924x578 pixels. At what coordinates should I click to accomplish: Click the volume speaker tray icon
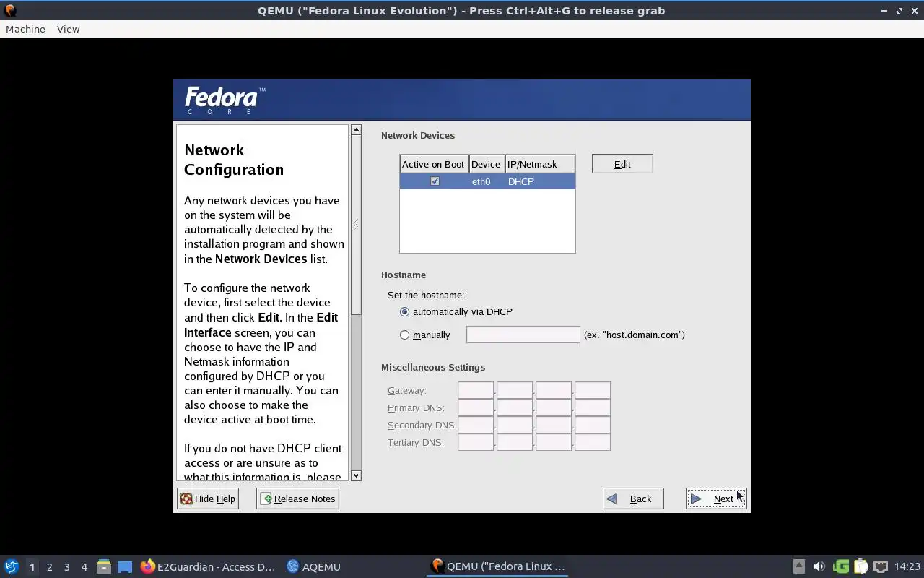819,566
